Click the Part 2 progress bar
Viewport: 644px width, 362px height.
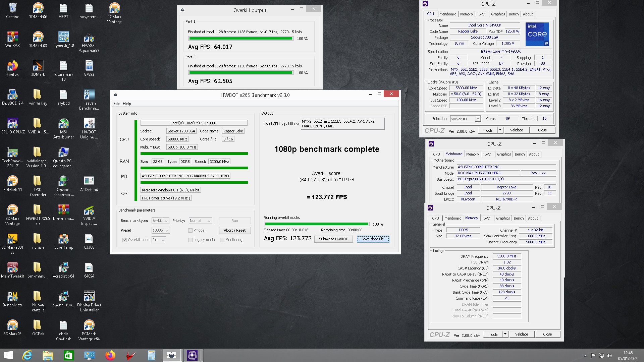240,73
